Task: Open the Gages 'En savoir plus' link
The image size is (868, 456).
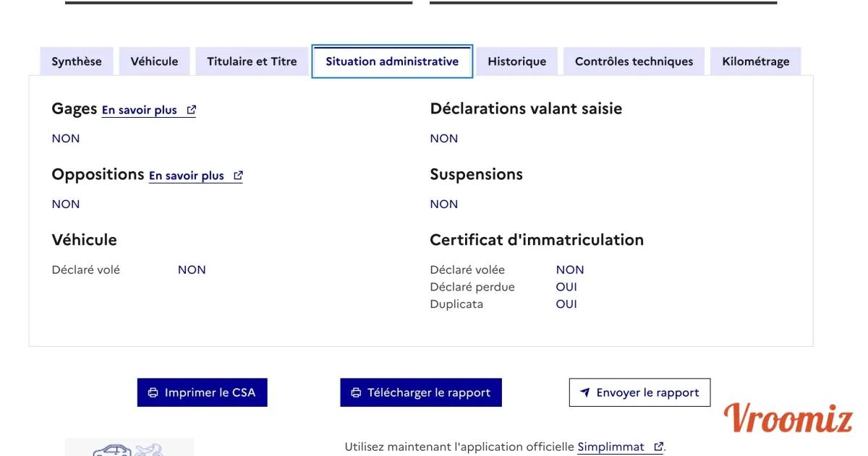Action: tap(140, 111)
